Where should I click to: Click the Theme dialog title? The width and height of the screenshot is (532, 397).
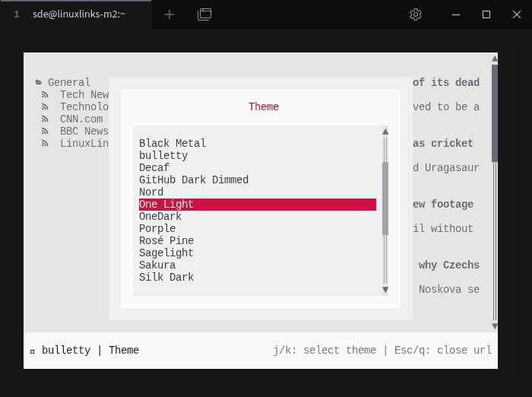click(x=264, y=106)
